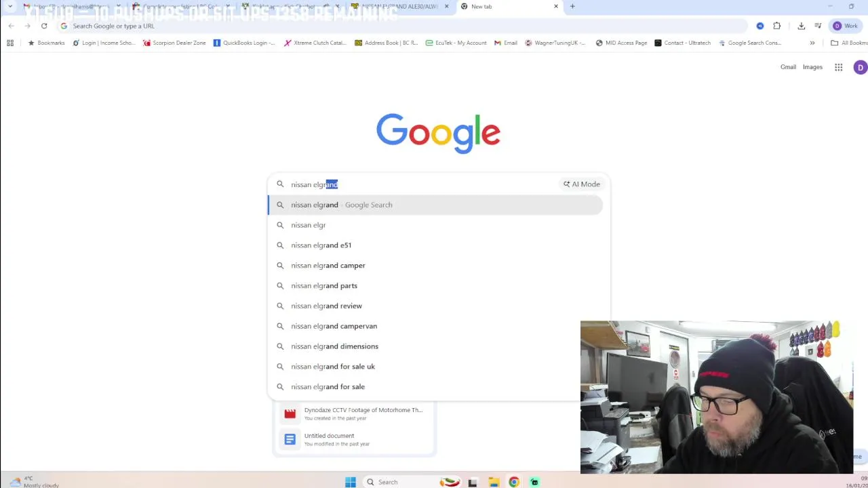Open Scorpion Dealer Zone bookmark
The image size is (868, 488).
click(x=174, y=43)
